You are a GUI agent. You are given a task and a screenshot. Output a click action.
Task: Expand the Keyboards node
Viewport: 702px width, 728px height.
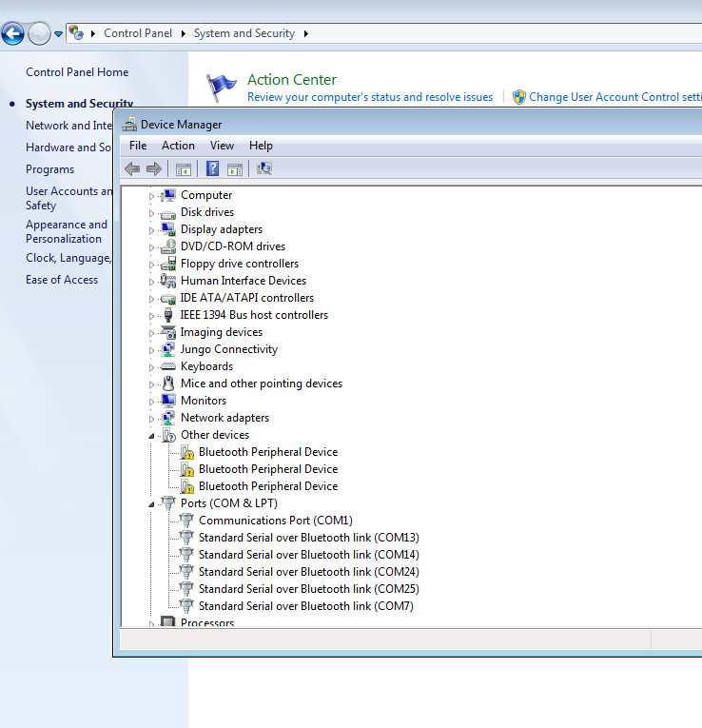(x=151, y=367)
